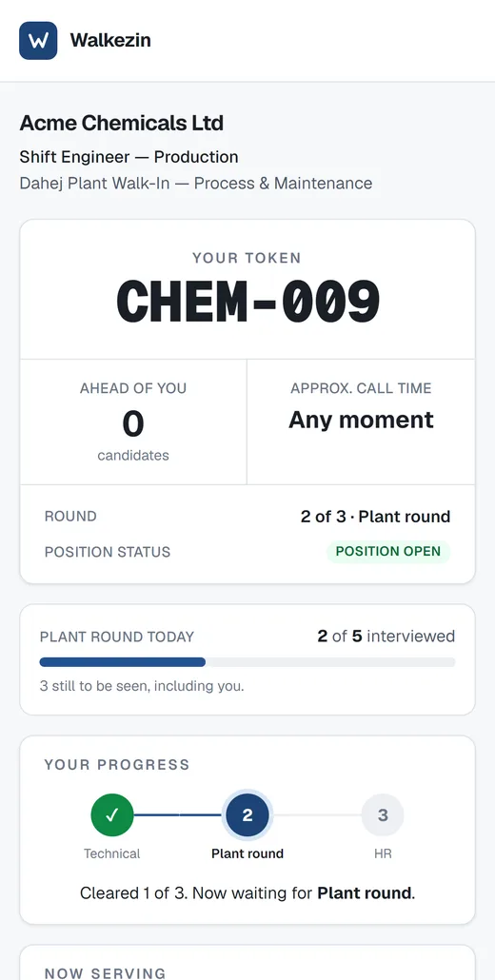495x980 pixels.
Task: Click the Walkezin W logo icon
Action: (x=38, y=41)
